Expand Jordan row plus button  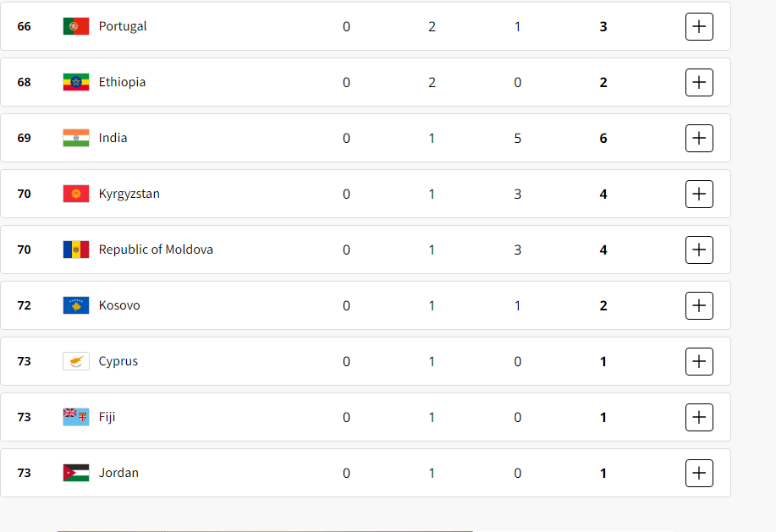pos(699,473)
